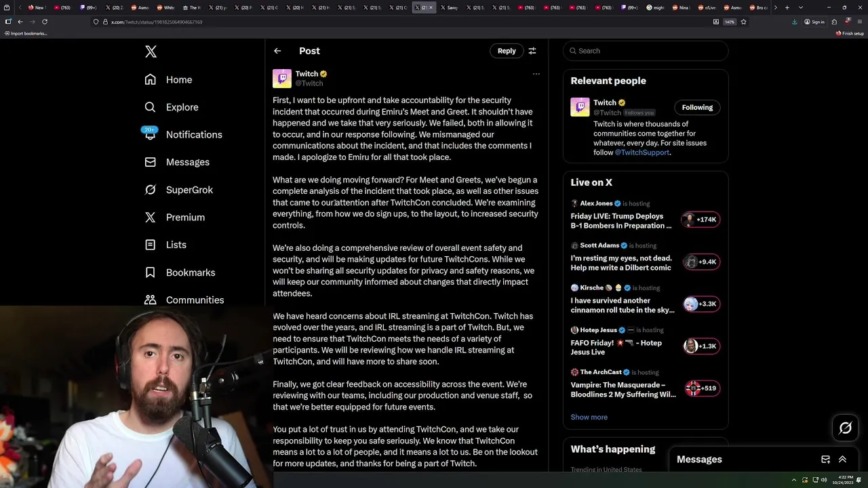Image resolution: width=868 pixels, height=488 pixels.
Task: Click the Messages envelope icon in sidebar
Action: tap(150, 162)
